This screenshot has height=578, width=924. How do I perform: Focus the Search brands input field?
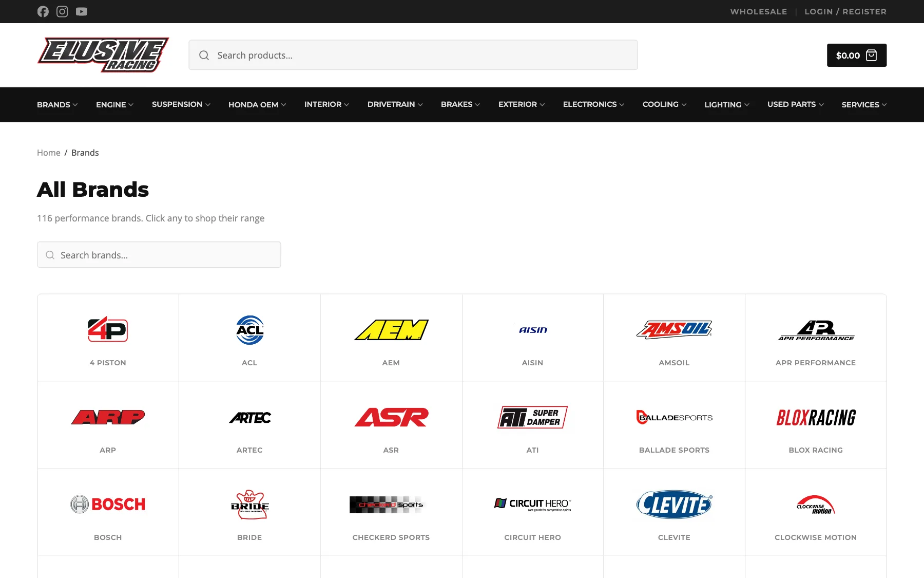(159, 255)
